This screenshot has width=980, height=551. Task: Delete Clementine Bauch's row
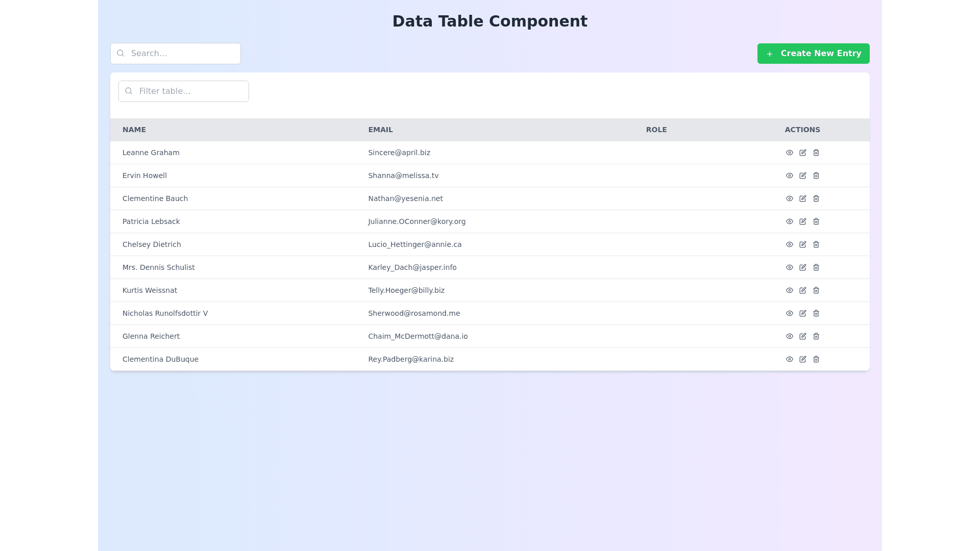tap(816, 198)
